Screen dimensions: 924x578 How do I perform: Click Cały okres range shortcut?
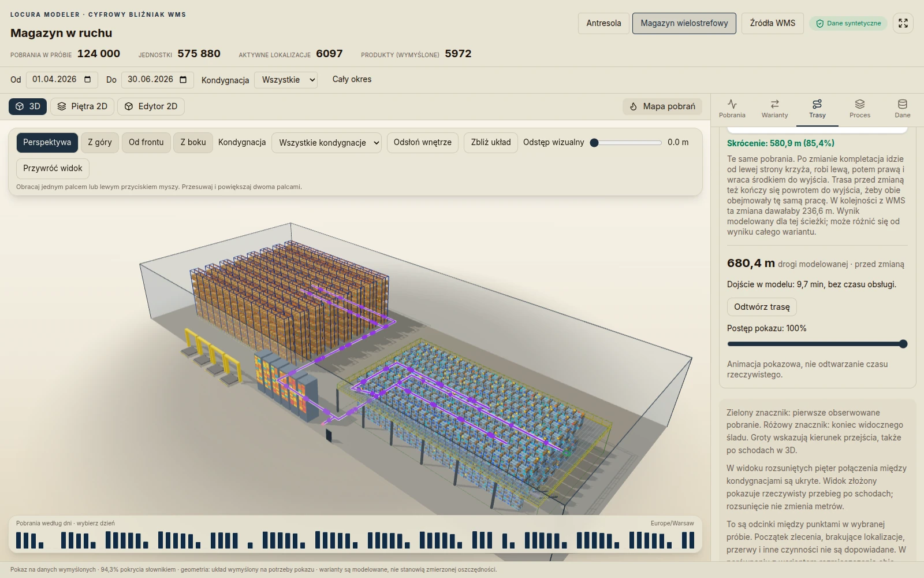(x=352, y=79)
